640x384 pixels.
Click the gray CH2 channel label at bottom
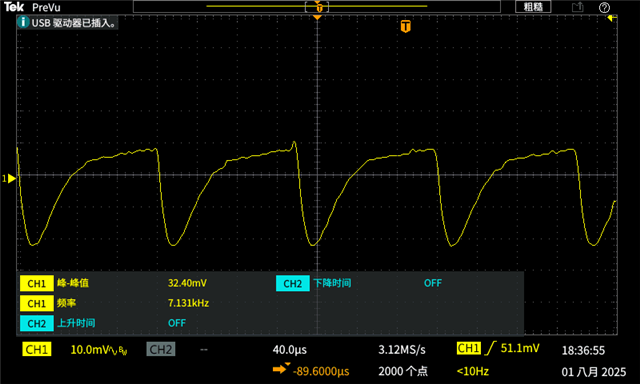pyautogui.click(x=160, y=349)
